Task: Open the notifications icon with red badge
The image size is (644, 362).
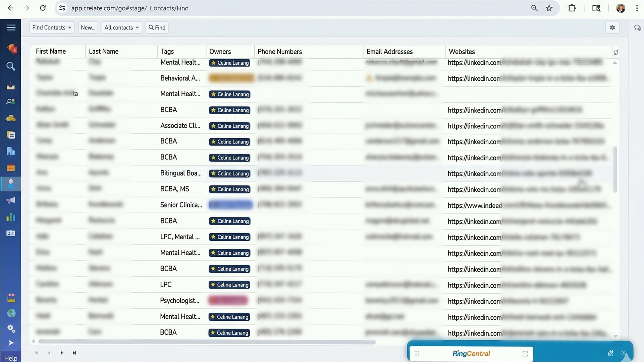Action: click(x=12, y=49)
